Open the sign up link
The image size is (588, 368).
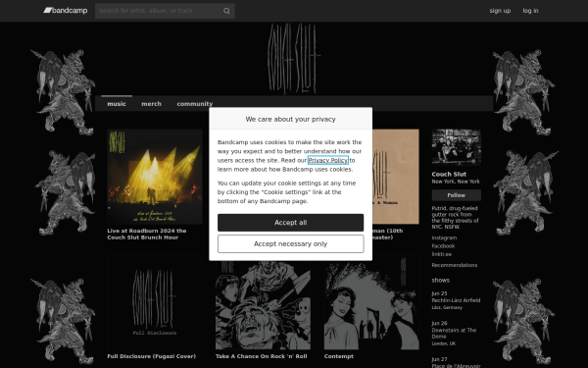pyautogui.click(x=500, y=11)
